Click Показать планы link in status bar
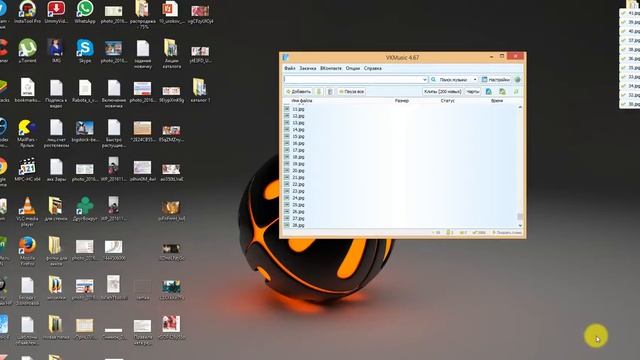 507,233
